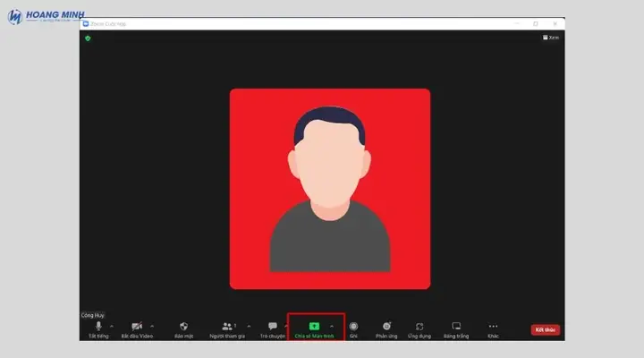Open the Người tham gia participants panel
The height and width of the screenshot is (358, 644).
point(227,329)
